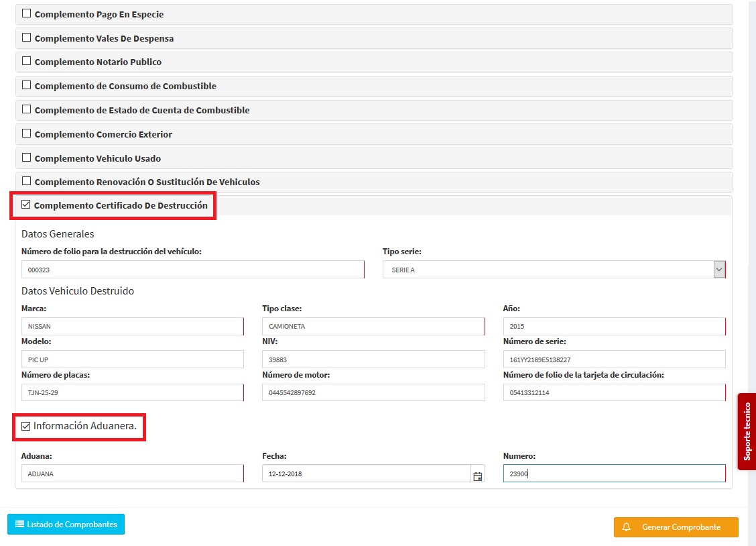Image resolution: width=756 pixels, height=546 pixels.
Task: Open the Soporte tecnico side tab
Action: click(x=747, y=431)
